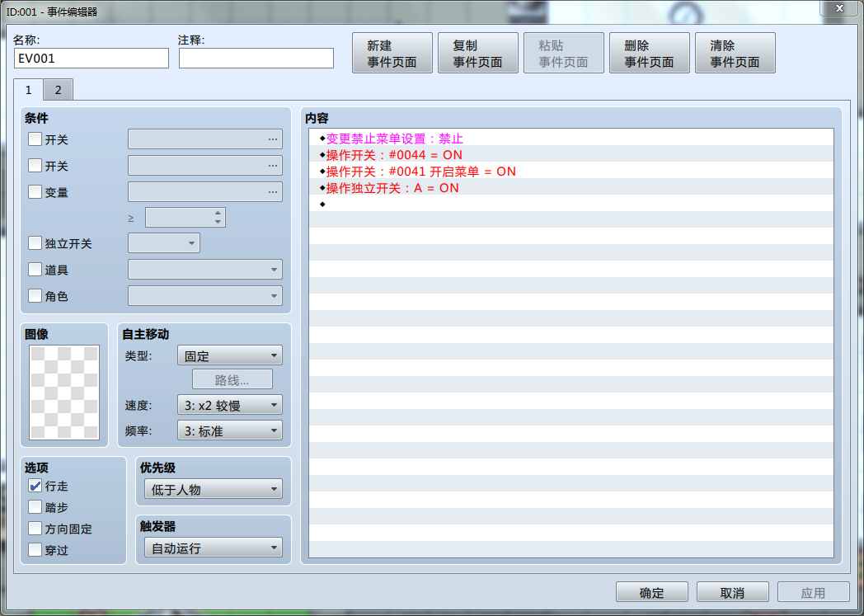Click the second 开关 condition selector field
Image resolution: width=864 pixels, height=616 pixels.
tap(205, 166)
